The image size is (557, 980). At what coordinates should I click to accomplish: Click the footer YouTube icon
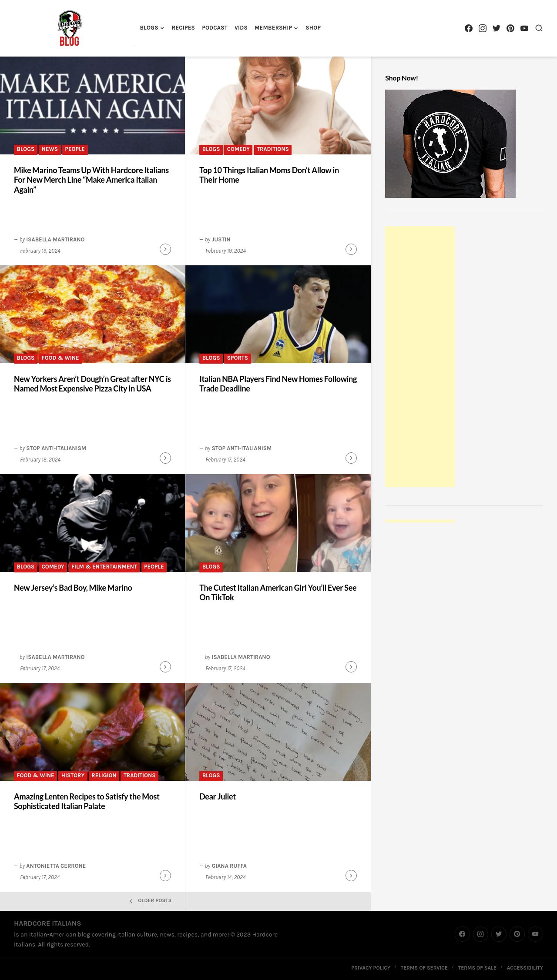tap(535, 934)
